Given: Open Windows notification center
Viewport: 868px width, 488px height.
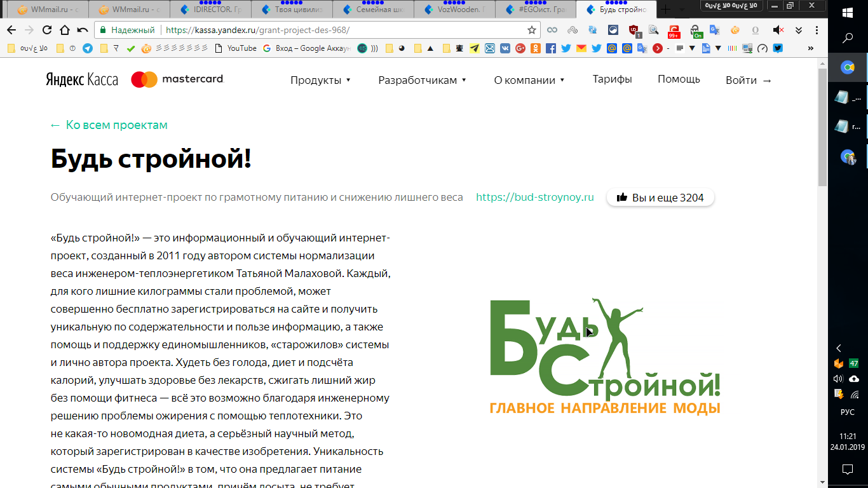Looking at the screenshot, I should coord(847,470).
